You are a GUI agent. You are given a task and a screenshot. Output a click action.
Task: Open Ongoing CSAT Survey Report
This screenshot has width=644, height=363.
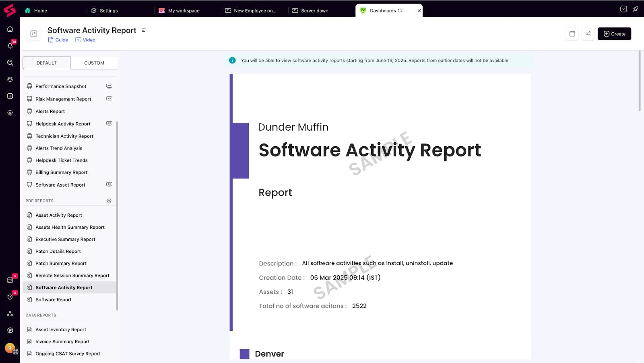click(x=68, y=354)
